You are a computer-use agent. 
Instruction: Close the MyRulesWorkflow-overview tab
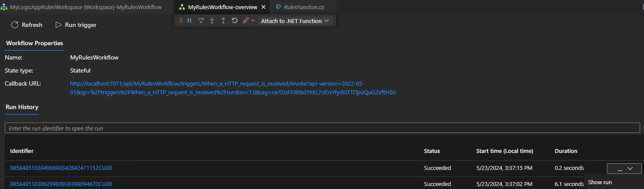263,7
